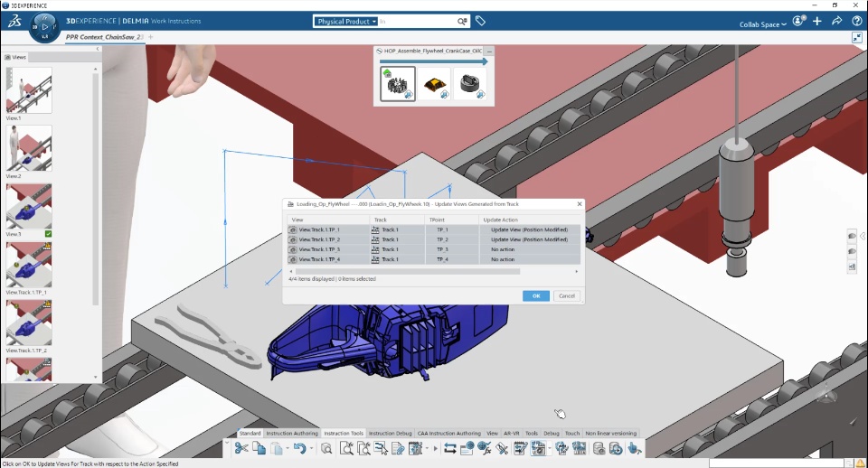
Task: Click Cancel in the Update Views dialog
Action: pos(567,296)
